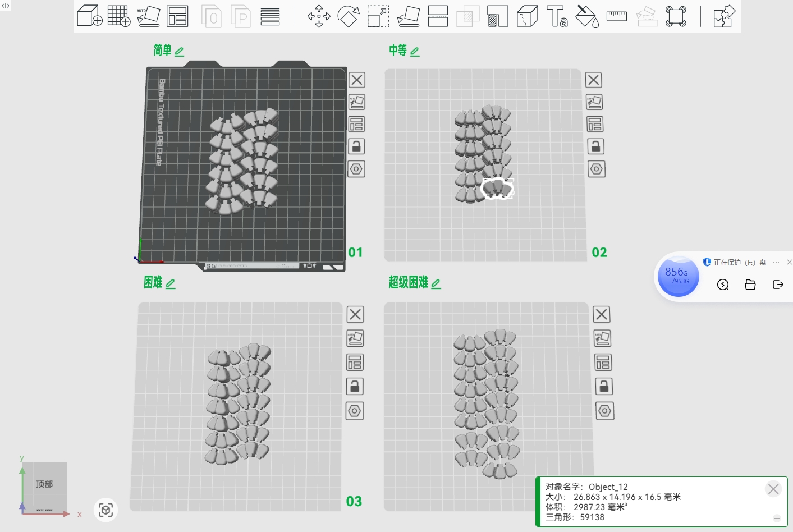Open the Seam Painting tool

[x=527, y=16]
